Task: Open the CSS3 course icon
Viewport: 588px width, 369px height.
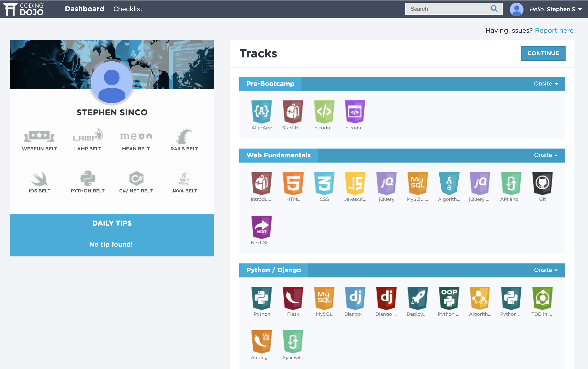Action: [x=324, y=183]
